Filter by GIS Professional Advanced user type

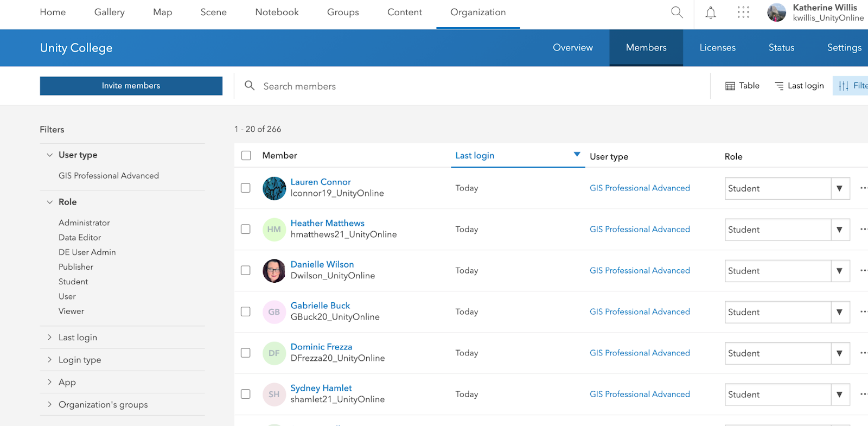coord(108,176)
